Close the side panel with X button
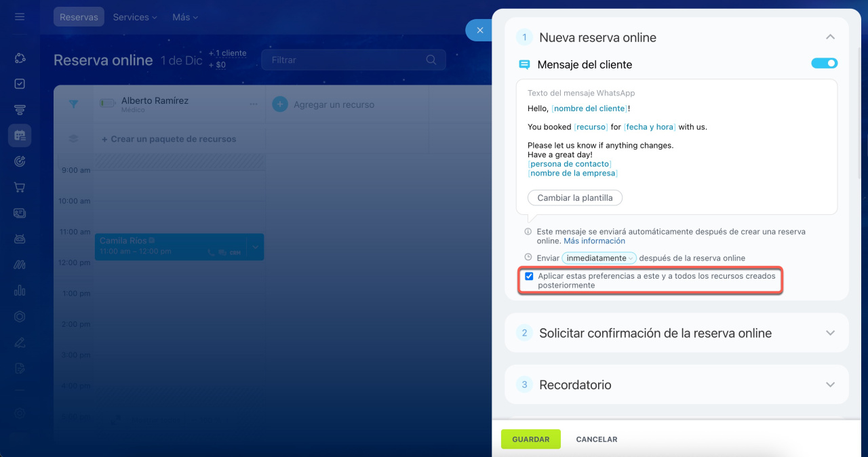This screenshot has width=868, height=457. [x=479, y=30]
